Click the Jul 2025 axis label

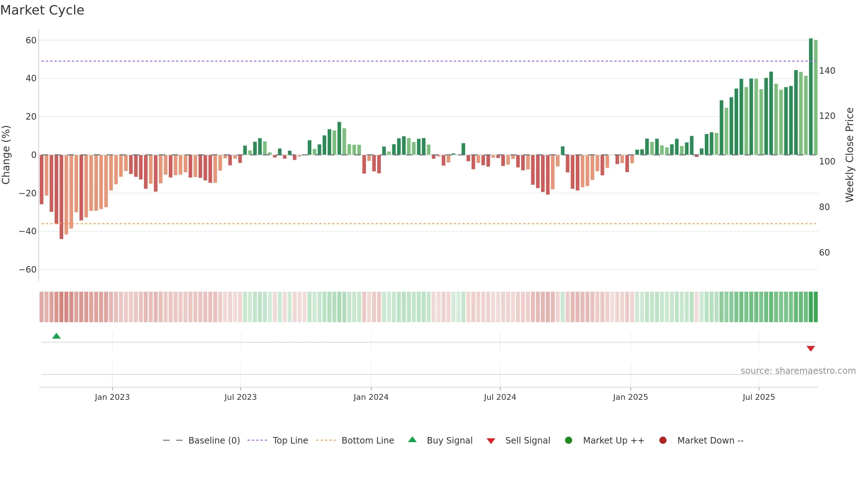pos(759,397)
